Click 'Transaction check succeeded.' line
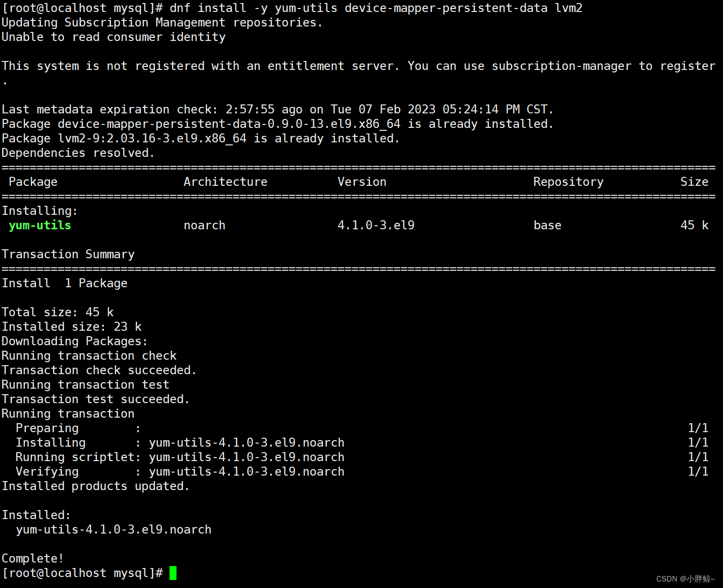 99,370
